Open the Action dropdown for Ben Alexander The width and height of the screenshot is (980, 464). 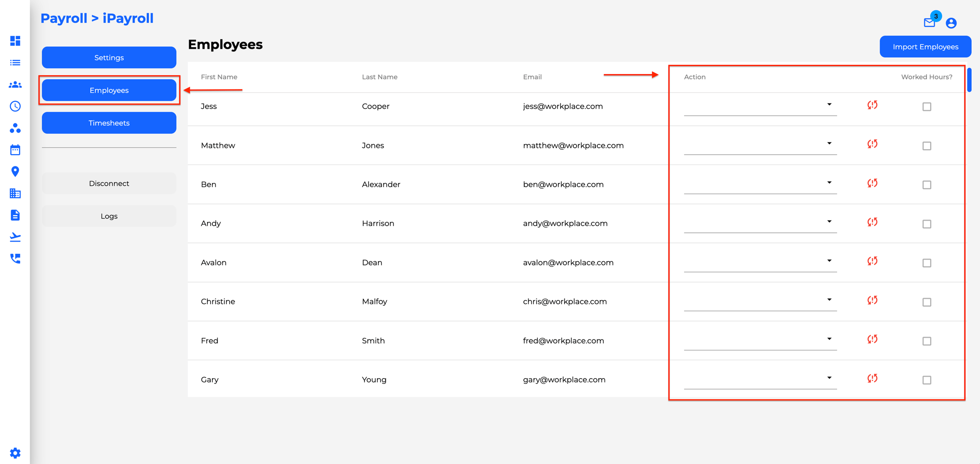829,182
